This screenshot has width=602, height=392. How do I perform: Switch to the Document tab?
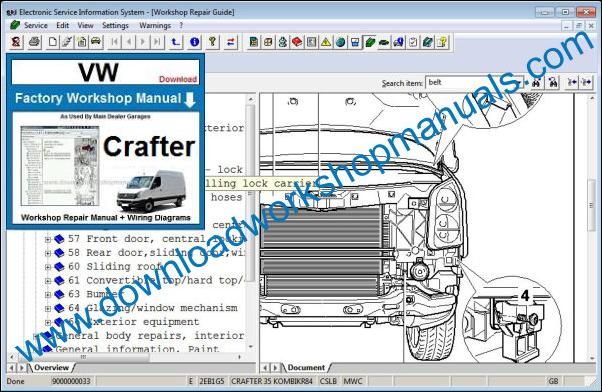[306, 367]
